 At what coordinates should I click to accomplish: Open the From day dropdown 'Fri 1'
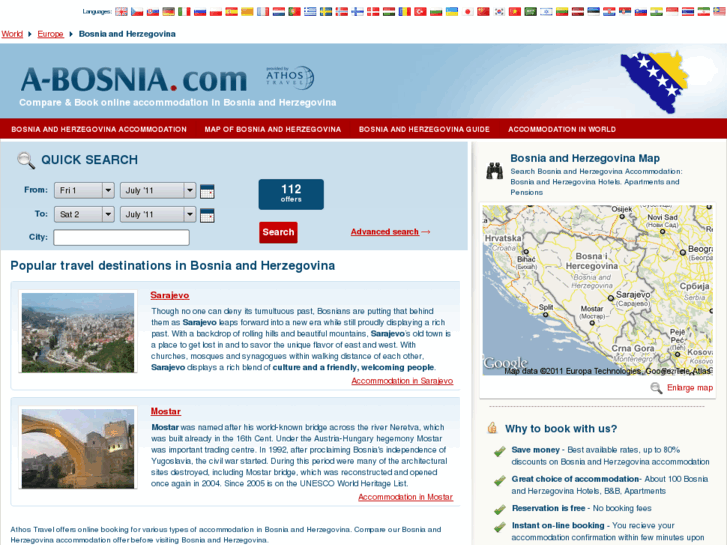(x=84, y=190)
